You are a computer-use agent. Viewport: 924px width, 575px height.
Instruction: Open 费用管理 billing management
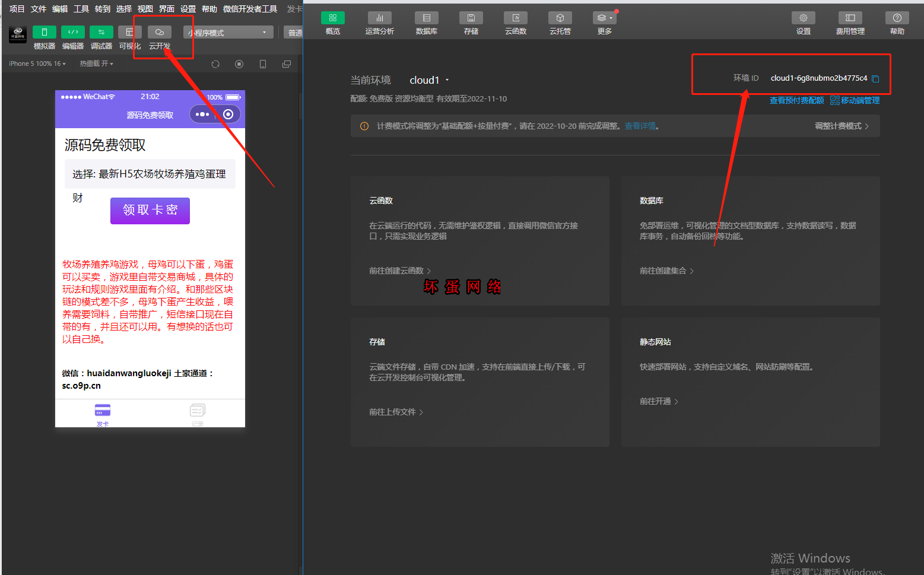tap(850, 24)
